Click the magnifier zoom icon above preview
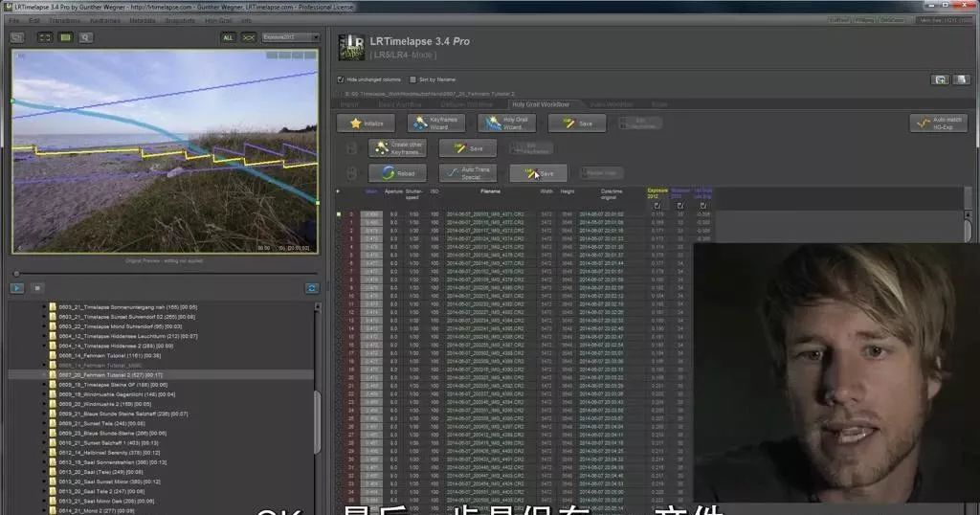 click(x=85, y=37)
